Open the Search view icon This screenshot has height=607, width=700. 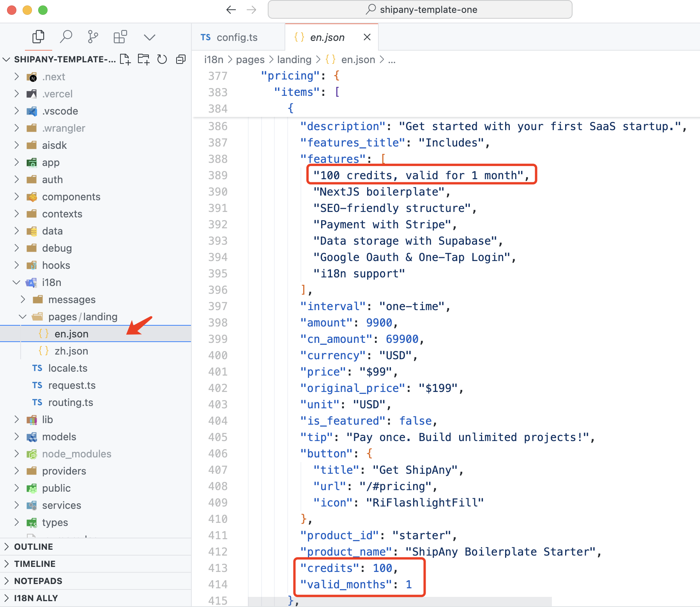pos(66,37)
